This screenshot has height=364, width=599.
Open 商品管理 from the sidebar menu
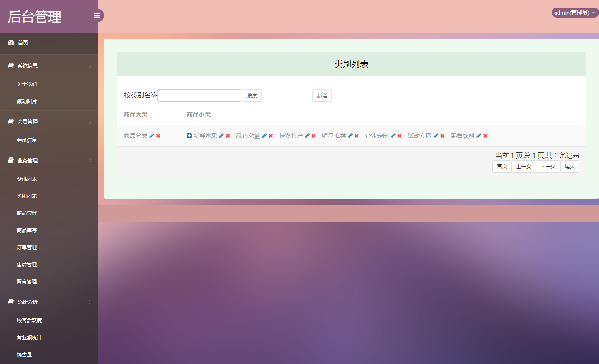(x=27, y=213)
